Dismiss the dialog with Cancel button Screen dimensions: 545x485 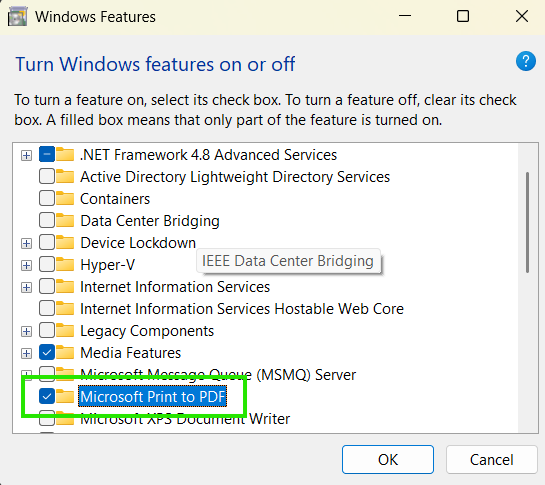pos(491,459)
